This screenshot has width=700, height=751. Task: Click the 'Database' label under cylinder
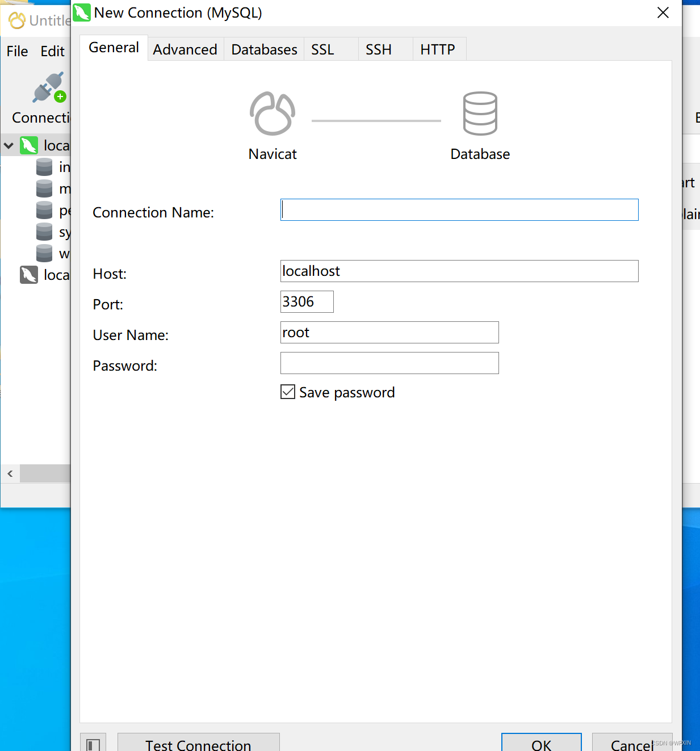(480, 154)
